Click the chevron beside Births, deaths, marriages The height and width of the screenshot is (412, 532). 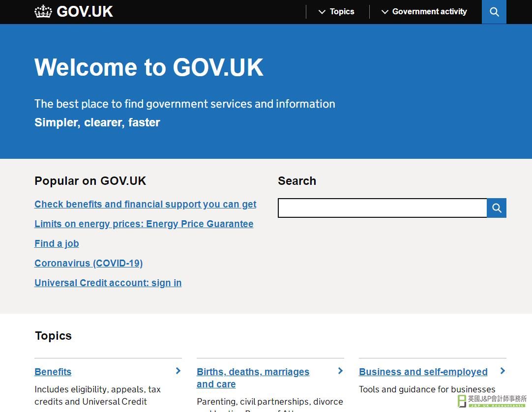[340, 371]
